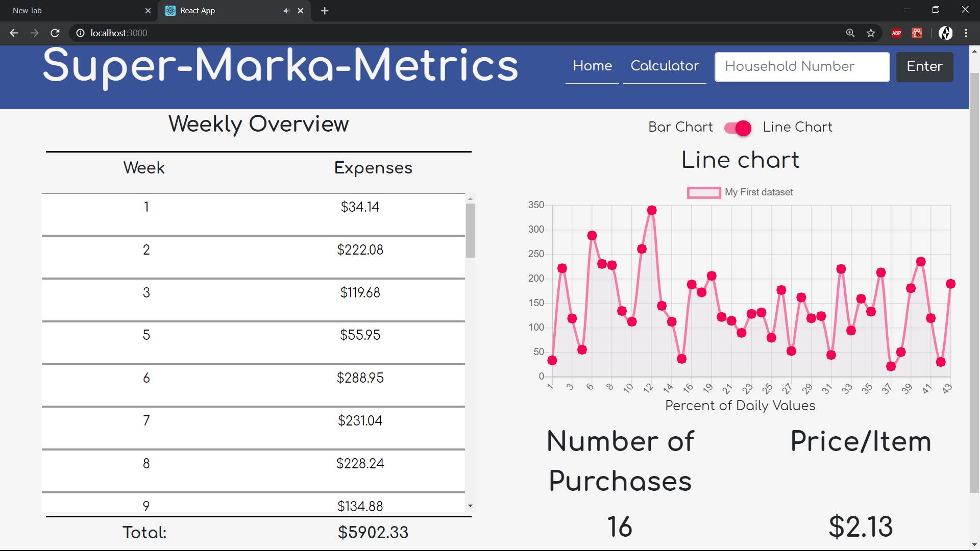Click the browser reload icon

click(x=55, y=33)
